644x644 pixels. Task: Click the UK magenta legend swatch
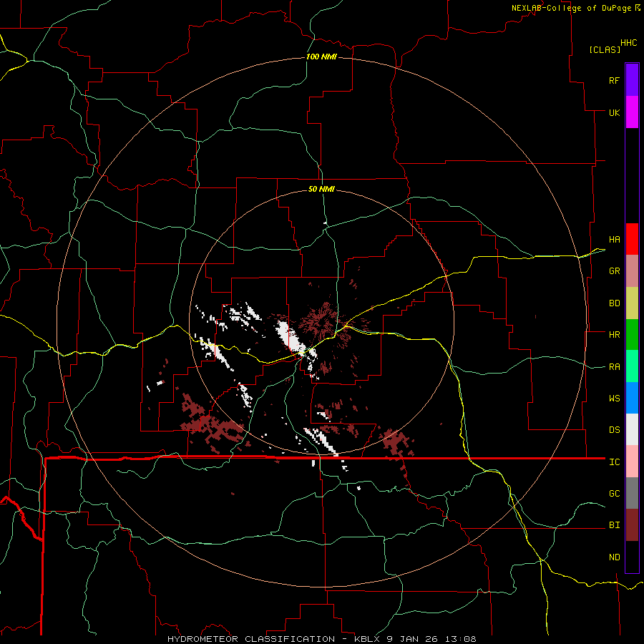pyautogui.click(x=632, y=112)
